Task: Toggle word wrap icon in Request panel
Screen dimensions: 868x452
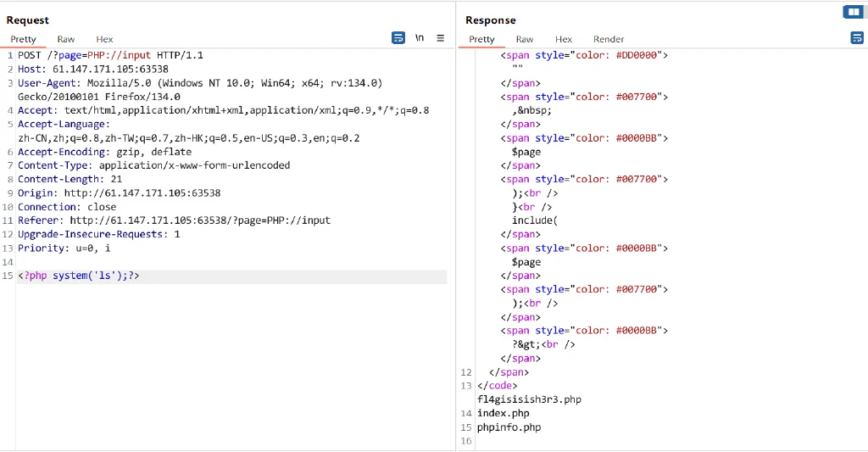Action: pyautogui.click(x=398, y=38)
